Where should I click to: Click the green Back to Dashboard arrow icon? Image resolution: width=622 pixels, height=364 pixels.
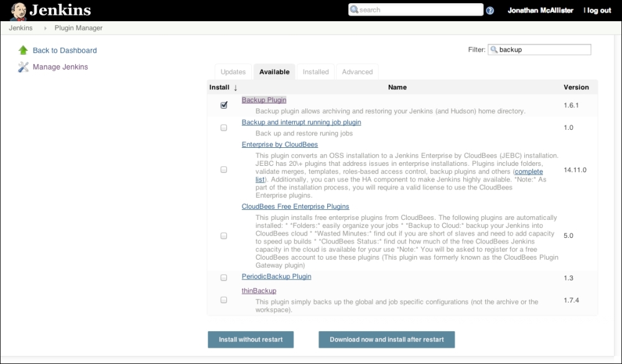(x=23, y=50)
